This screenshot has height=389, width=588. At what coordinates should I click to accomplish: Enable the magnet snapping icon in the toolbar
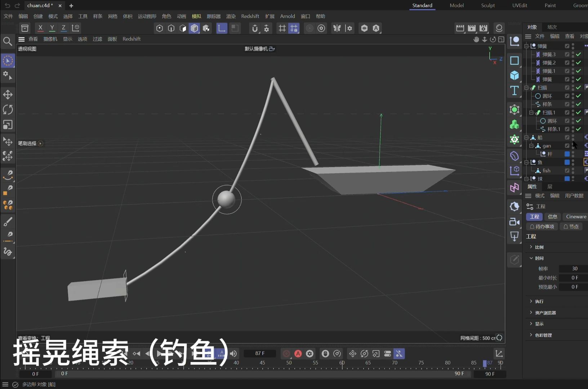(x=255, y=28)
